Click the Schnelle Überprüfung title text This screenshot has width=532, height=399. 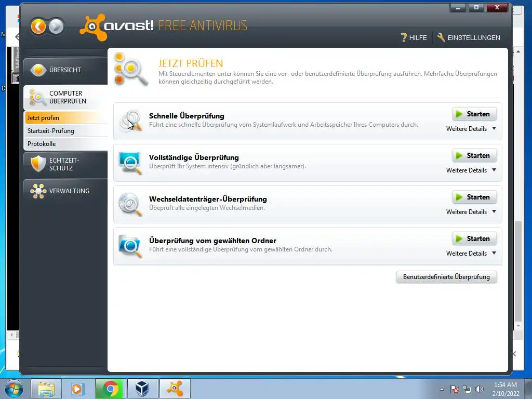(x=187, y=116)
